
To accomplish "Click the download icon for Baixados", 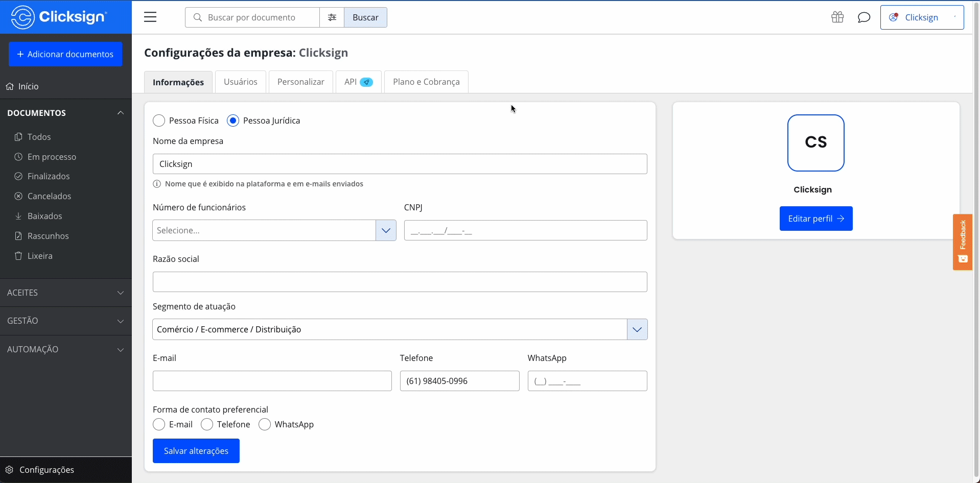I will click(18, 216).
